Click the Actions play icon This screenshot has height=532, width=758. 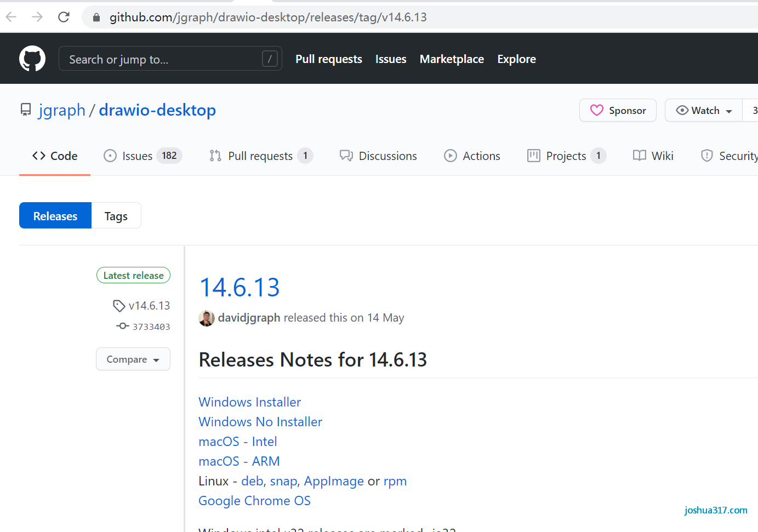tap(451, 156)
